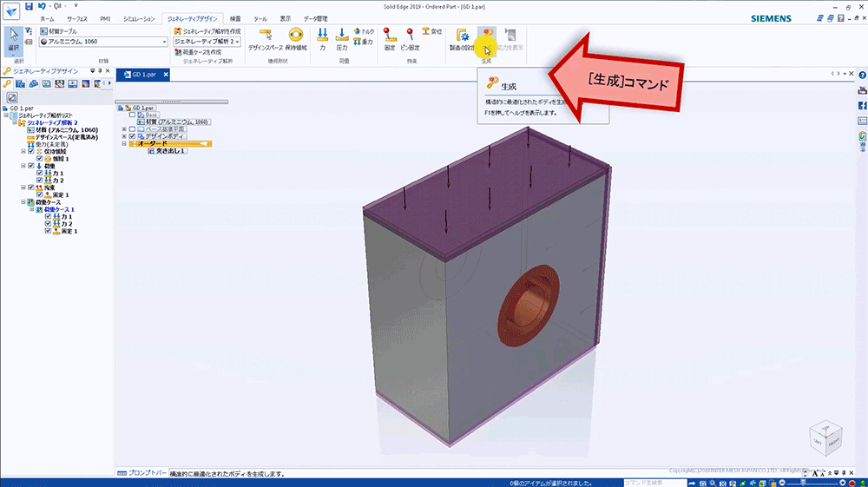Collapse the オーダード node in PathFinder

tap(124, 143)
